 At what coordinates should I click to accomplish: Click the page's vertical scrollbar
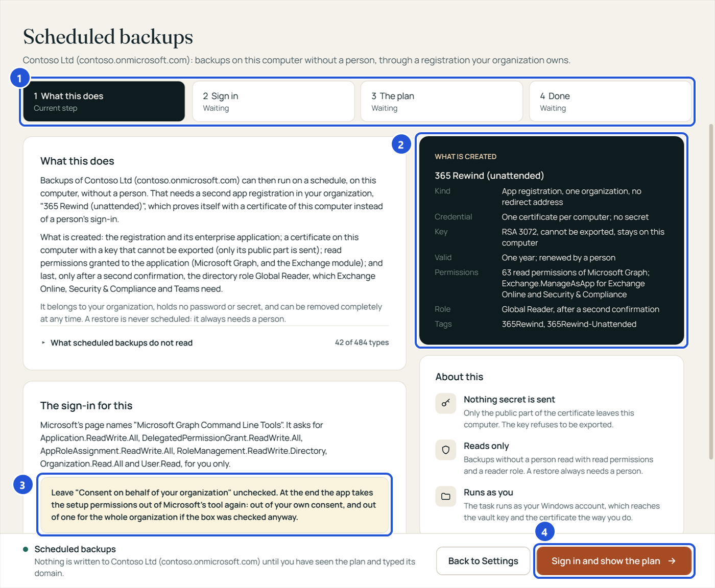coord(711,291)
